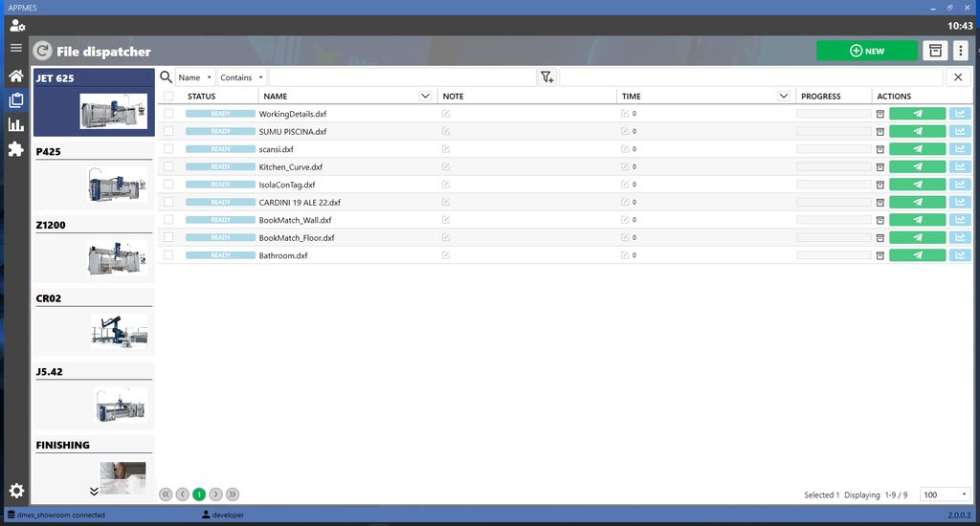The height and width of the screenshot is (526, 980).
Task: Select the FINISHING machine
Action: pyautogui.click(x=94, y=469)
